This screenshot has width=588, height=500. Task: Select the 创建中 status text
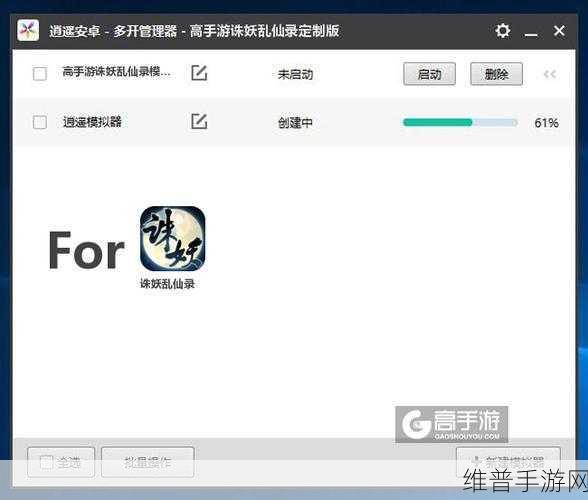[295, 123]
